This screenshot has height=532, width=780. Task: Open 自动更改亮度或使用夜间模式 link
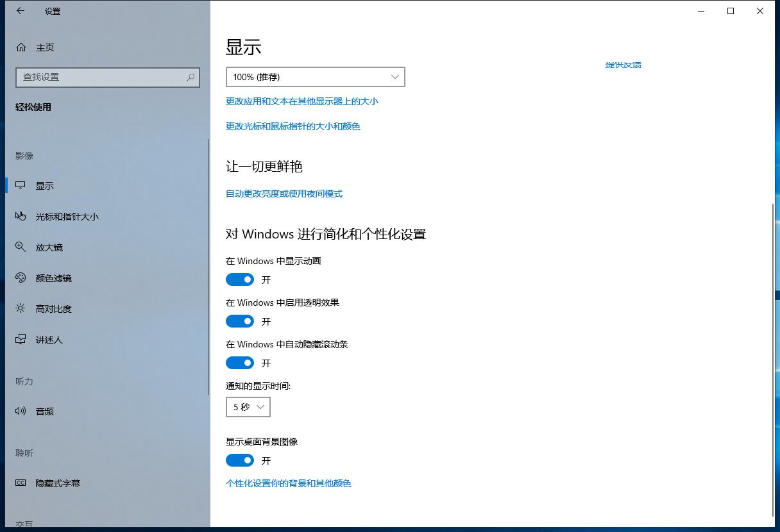pos(284,194)
